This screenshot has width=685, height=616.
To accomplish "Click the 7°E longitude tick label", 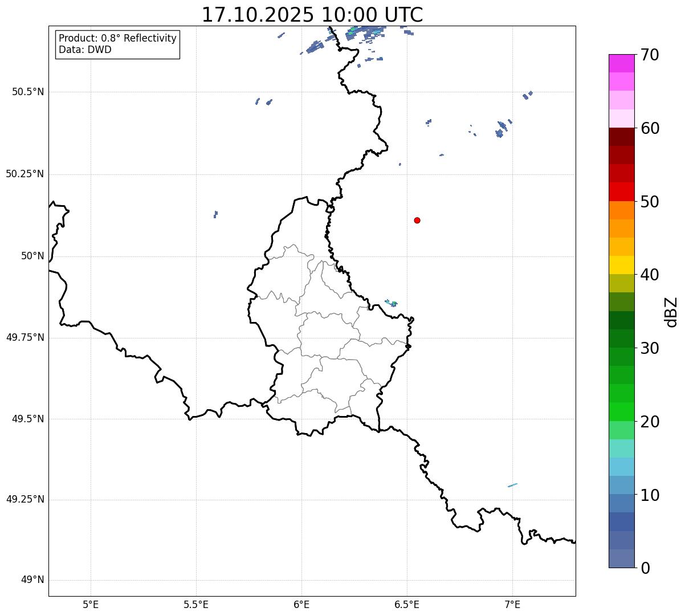I will click(512, 604).
